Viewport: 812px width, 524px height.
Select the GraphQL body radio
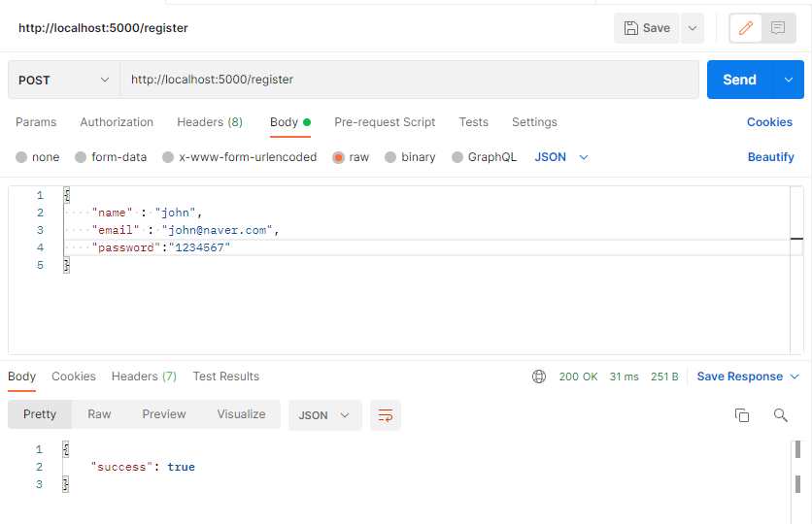(x=457, y=157)
